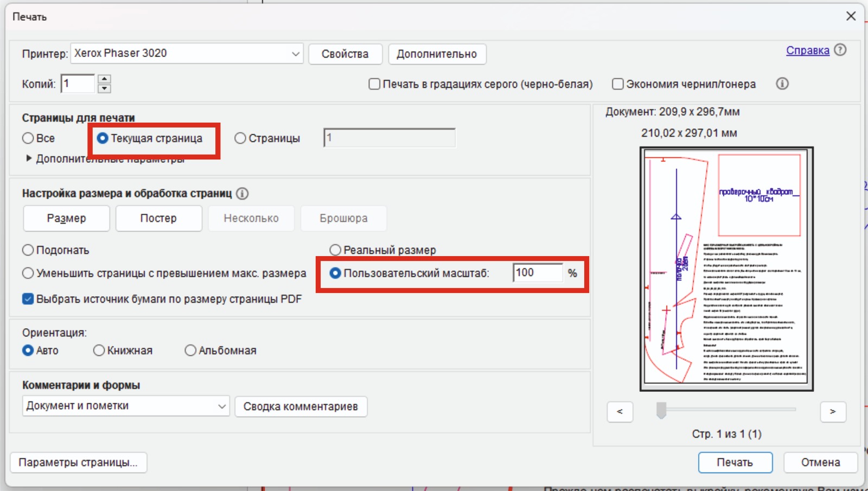Switch to the Постер tab button
Viewport: 868px width, 491px height.
(x=158, y=218)
